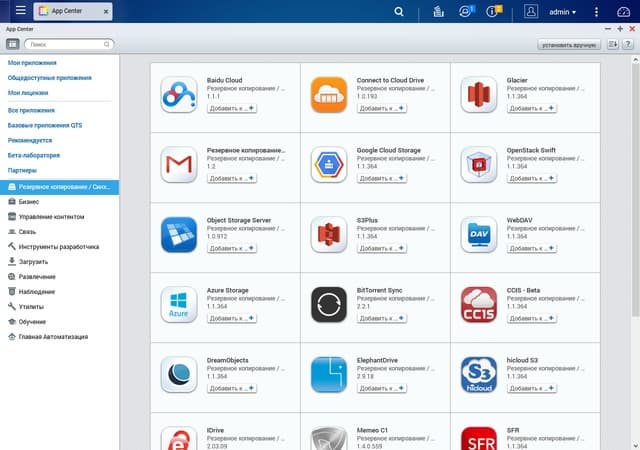The image size is (640, 450).
Task: Click the scrollbar down arrow
Action: point(636,446)
